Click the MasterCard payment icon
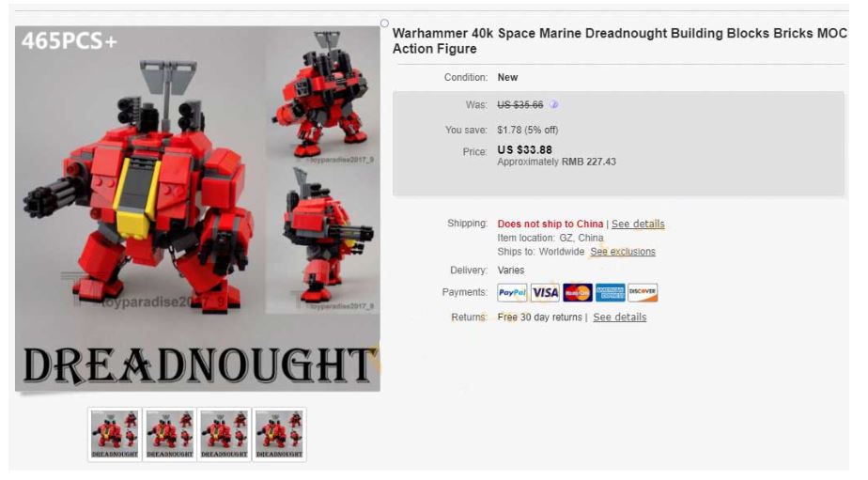 pos(578,292)
